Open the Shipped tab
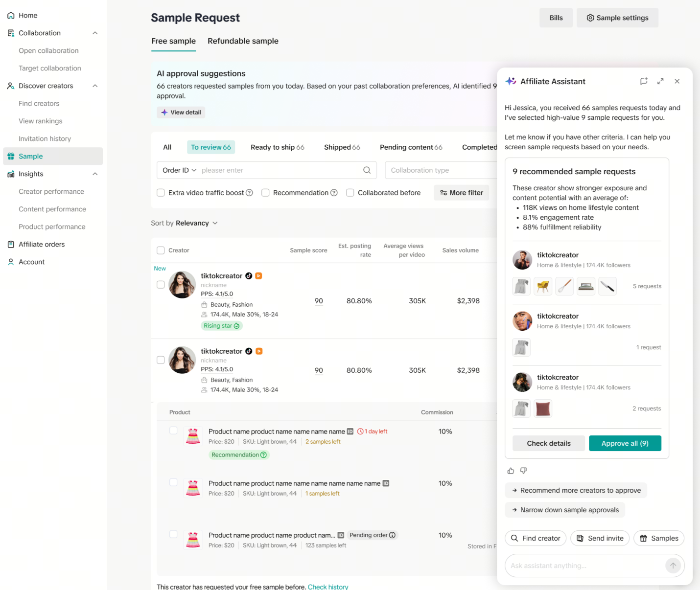This screenshot has height=590, width=700. (x=342, y=147)
